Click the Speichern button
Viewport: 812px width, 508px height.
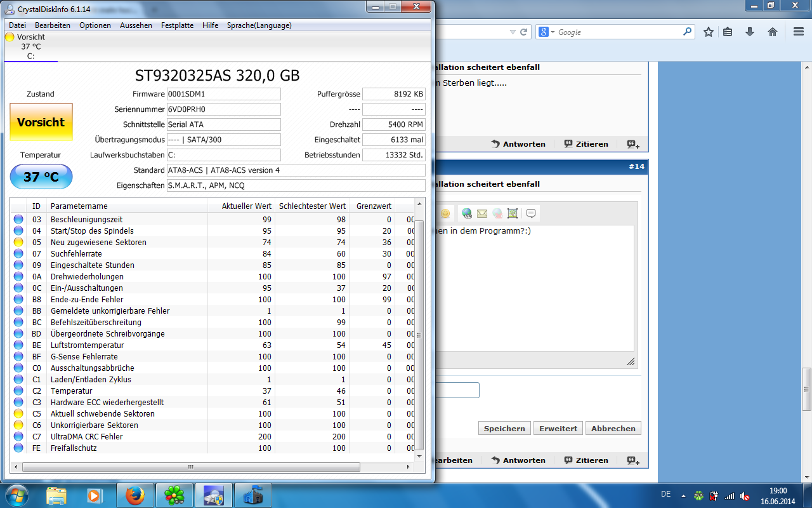504,429
